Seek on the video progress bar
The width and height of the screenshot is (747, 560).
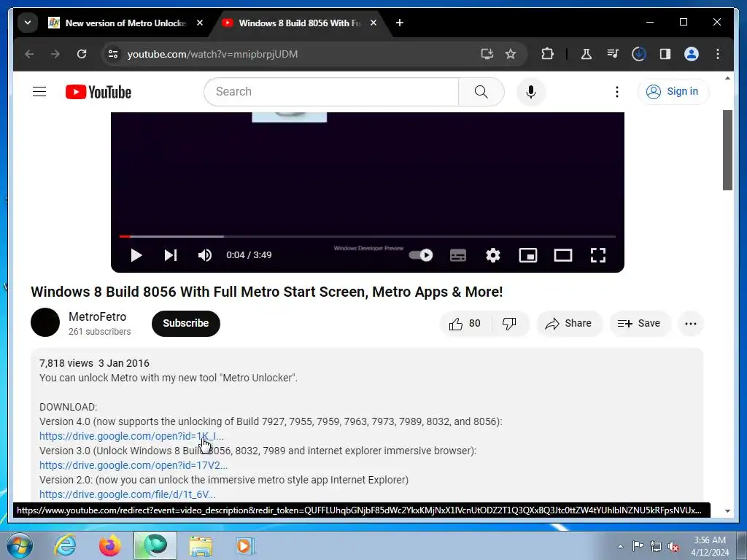(x=368, y=236)
